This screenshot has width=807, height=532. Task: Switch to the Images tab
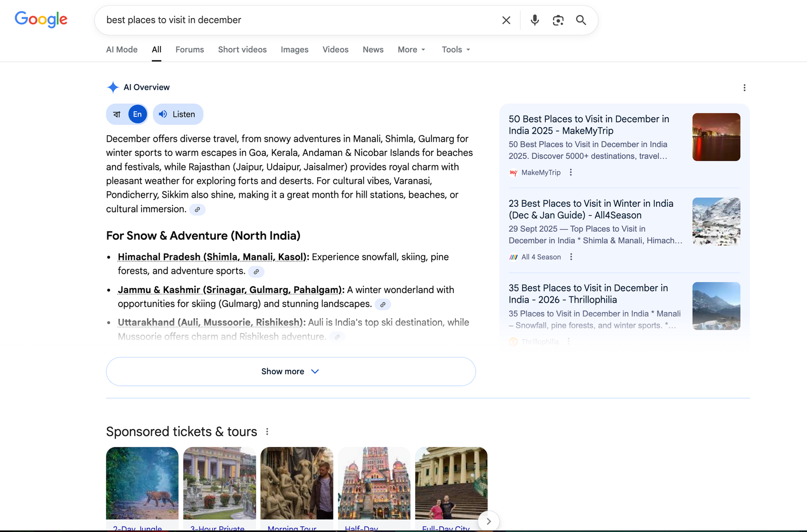[x=294, y=49]
